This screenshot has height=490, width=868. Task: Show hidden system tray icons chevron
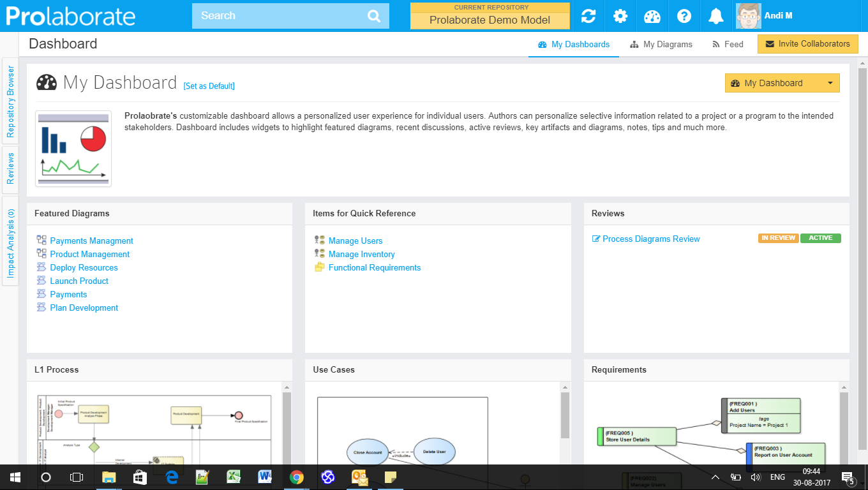click(715, 477)
